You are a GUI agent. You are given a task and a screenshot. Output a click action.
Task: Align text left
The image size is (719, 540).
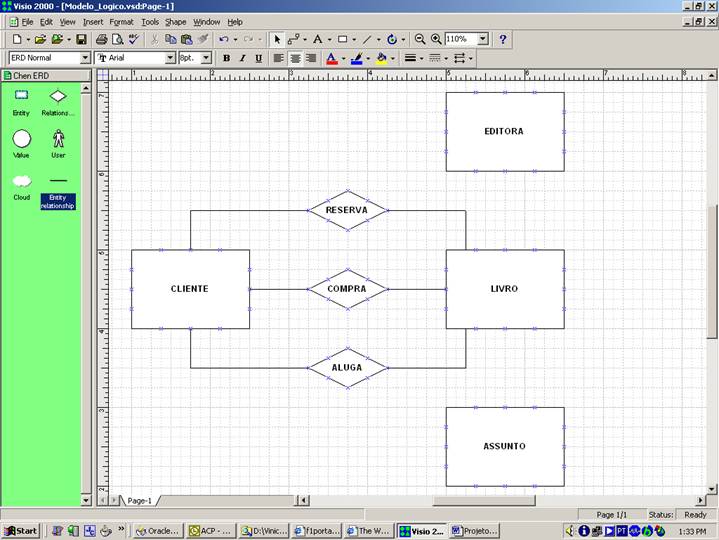click(278, 58)
